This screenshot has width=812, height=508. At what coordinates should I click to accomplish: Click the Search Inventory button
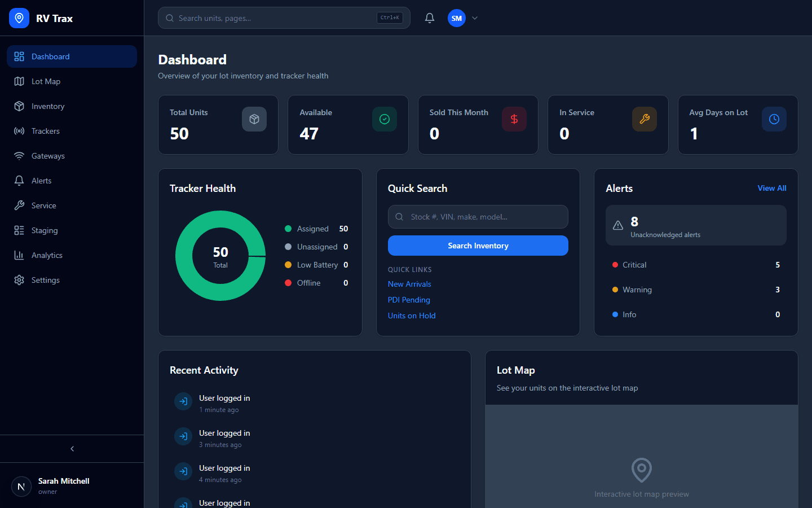pyautogui.click(x=478, y=246)
